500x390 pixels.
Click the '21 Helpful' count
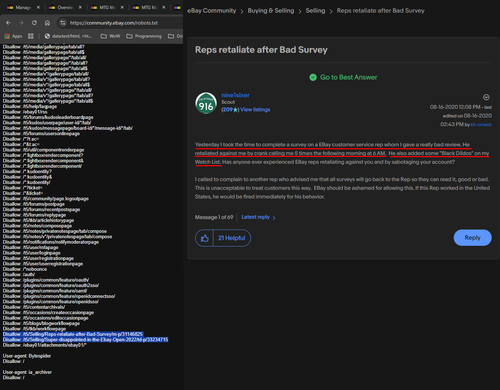click(x=232, y=238)
